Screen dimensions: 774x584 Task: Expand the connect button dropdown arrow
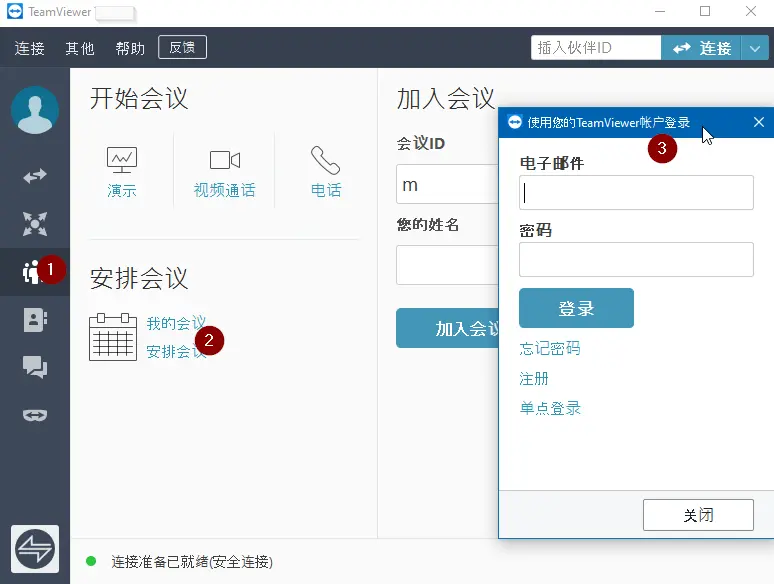click(755, 48)
